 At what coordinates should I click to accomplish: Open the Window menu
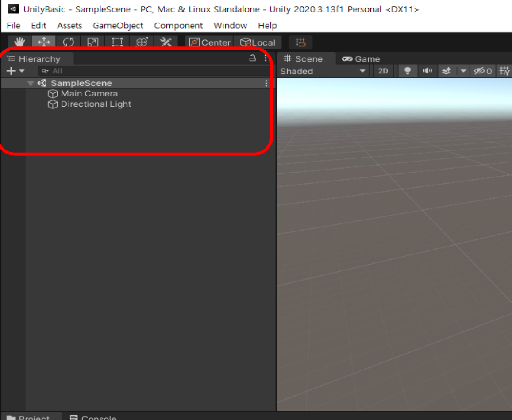(x=230, y=26)
